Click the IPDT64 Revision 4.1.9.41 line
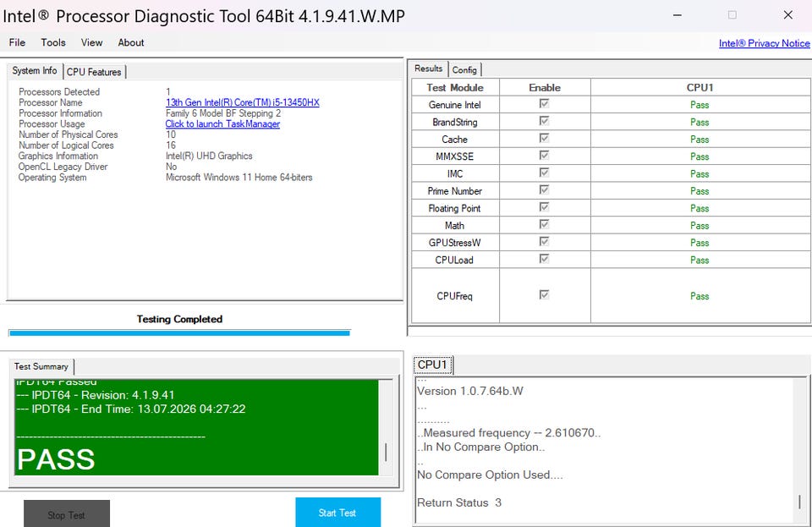 click(96, 395)
